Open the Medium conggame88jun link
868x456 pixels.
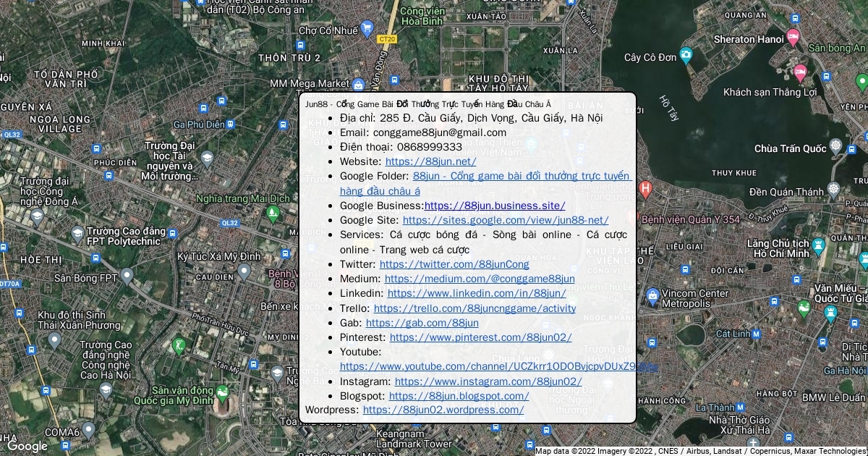(480, 279)
